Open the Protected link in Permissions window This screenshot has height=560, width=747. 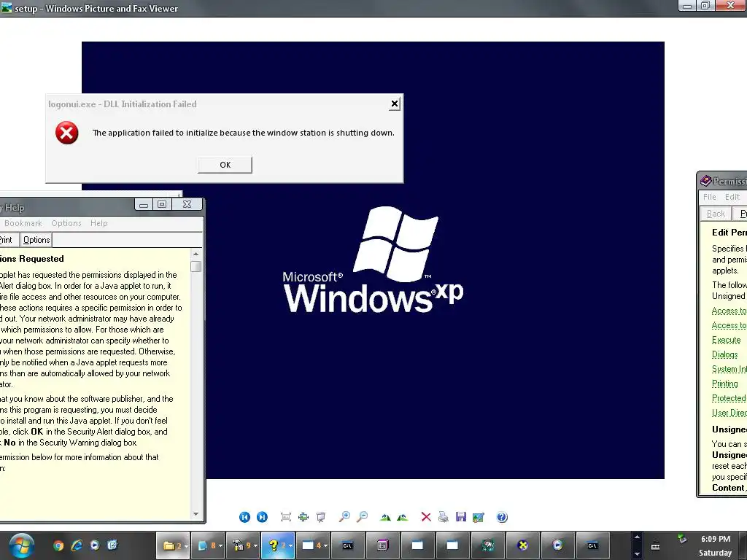point(729,398)
